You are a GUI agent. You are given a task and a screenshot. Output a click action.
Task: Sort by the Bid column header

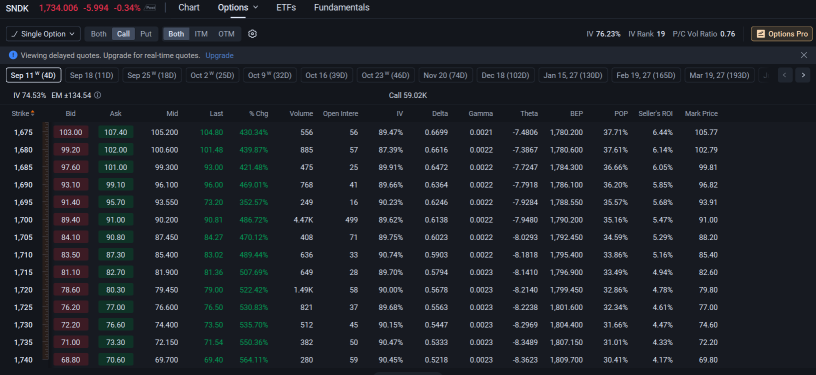click(71, 113)
